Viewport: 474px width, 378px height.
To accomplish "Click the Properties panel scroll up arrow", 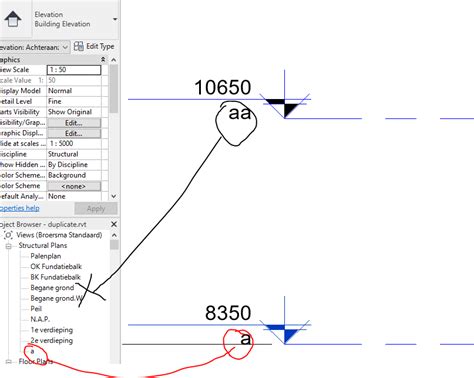I will click(x=114, y=60).
